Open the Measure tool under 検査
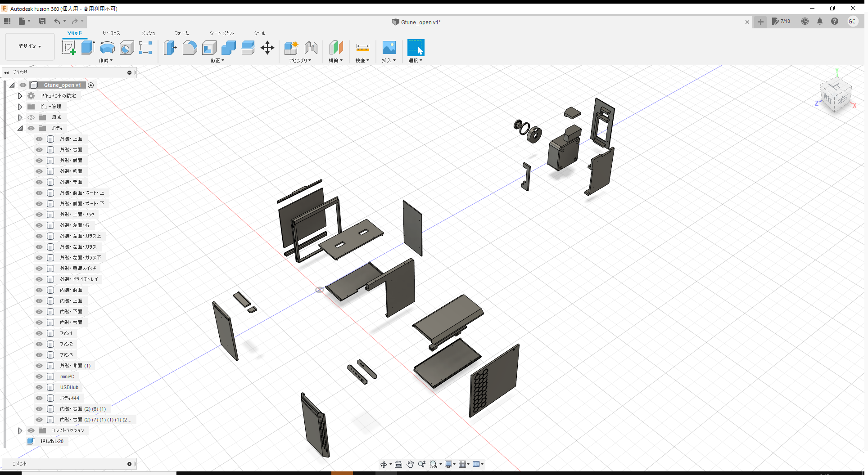 pos(362,48)
